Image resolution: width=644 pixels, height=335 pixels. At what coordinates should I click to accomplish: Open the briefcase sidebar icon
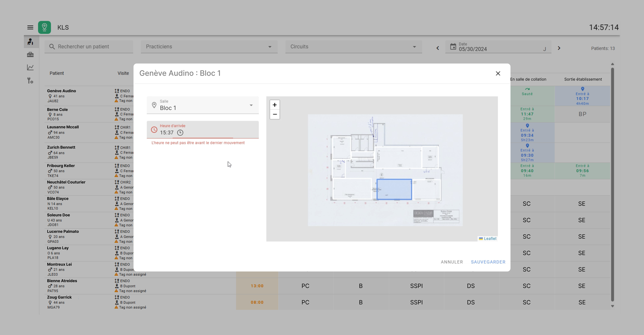click(x=30, y=54)
